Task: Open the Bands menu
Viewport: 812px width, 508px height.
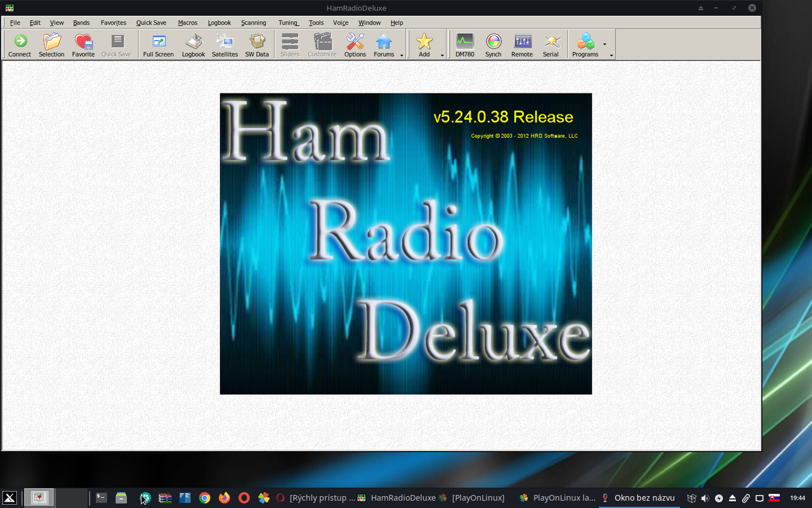Action: 81,23
